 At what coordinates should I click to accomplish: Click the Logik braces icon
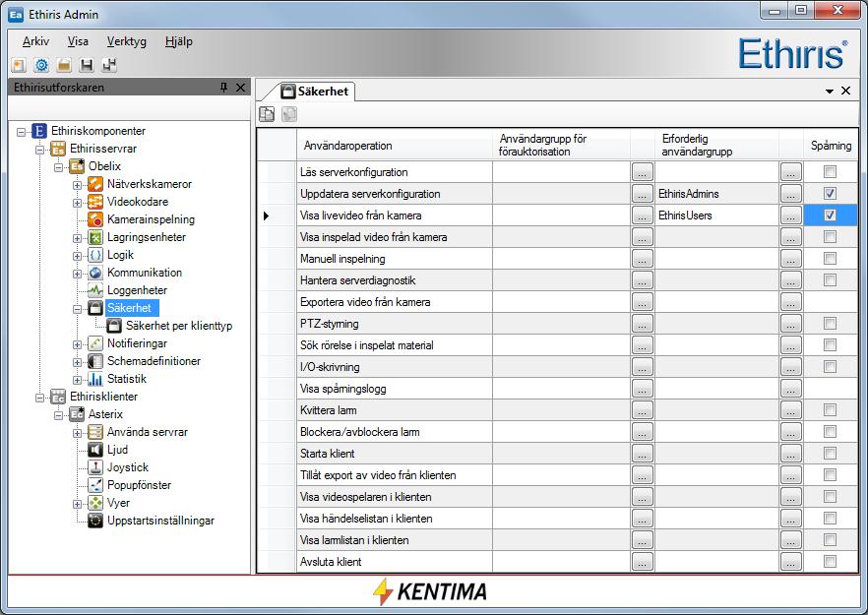[x=95, y=255]
